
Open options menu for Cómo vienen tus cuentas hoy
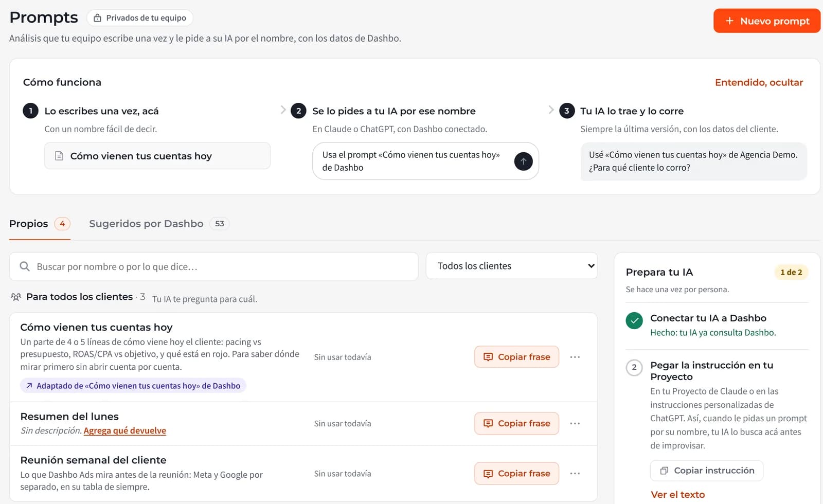pyautogui.click(x=575, y=357)
